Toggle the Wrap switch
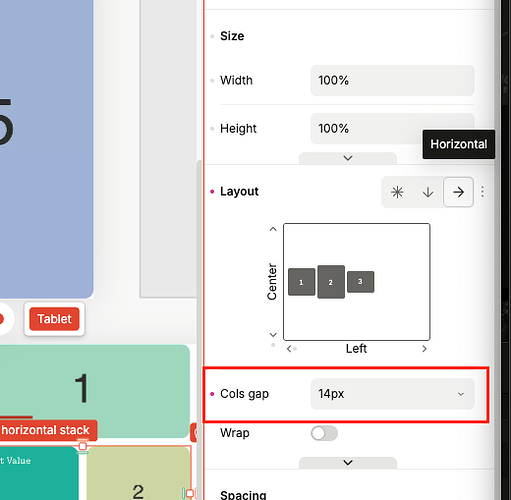 click(x=324, y=433)
